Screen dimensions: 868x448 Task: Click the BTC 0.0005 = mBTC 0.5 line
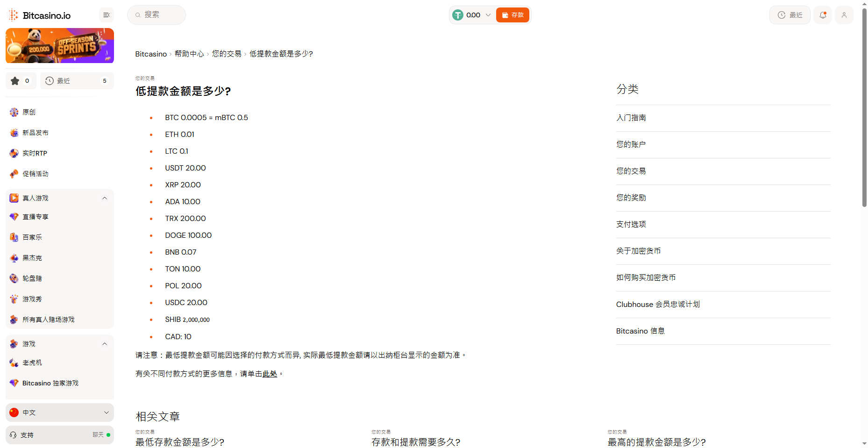click(x=206, y=118)
